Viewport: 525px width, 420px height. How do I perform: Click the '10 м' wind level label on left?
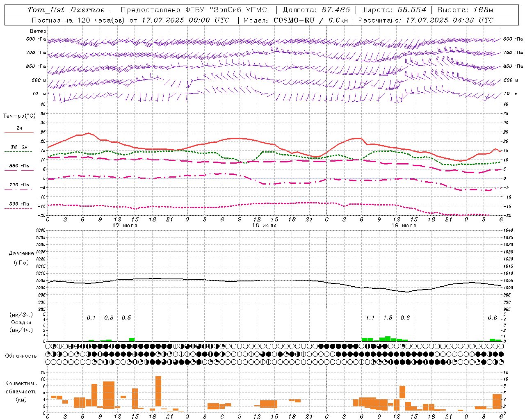click(39, 94)
